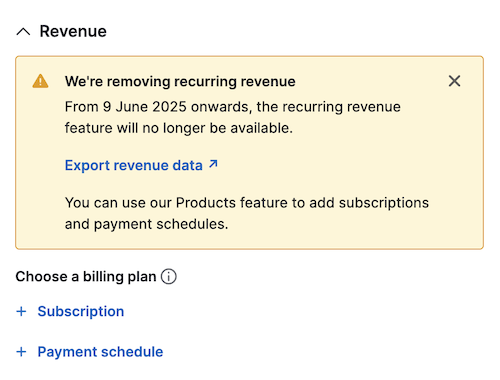The height and width of the screenshot is (380, 500).
Task: Click the "feature will no longer be available" line
Action: pyautogui.click(x=179, y=128)
